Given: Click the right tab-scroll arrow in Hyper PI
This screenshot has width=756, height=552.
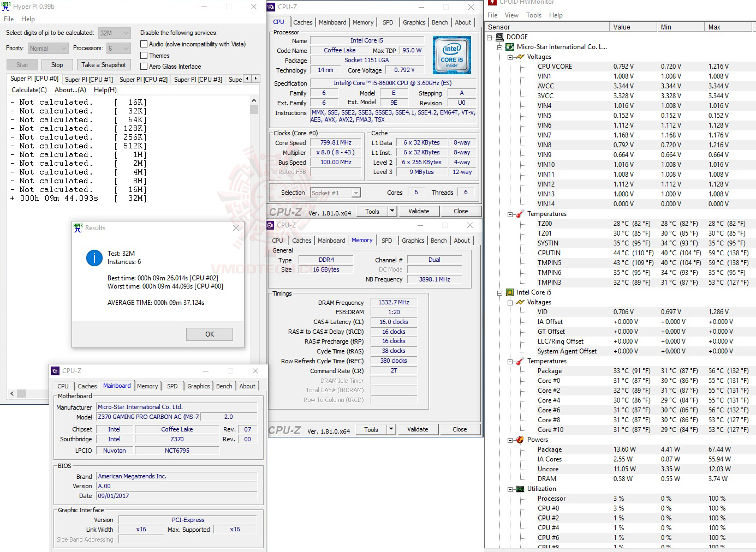Looking at the screenshot, I should (x=255, y=79).
